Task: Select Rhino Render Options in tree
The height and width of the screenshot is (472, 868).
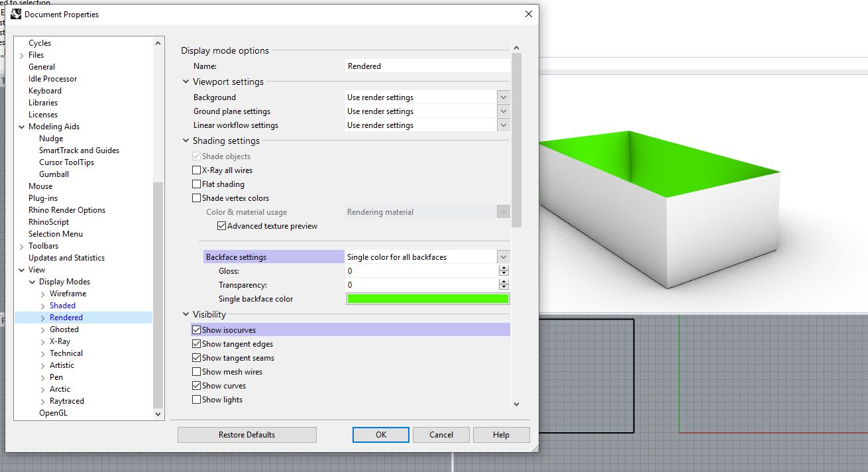Action: point(67,210)
